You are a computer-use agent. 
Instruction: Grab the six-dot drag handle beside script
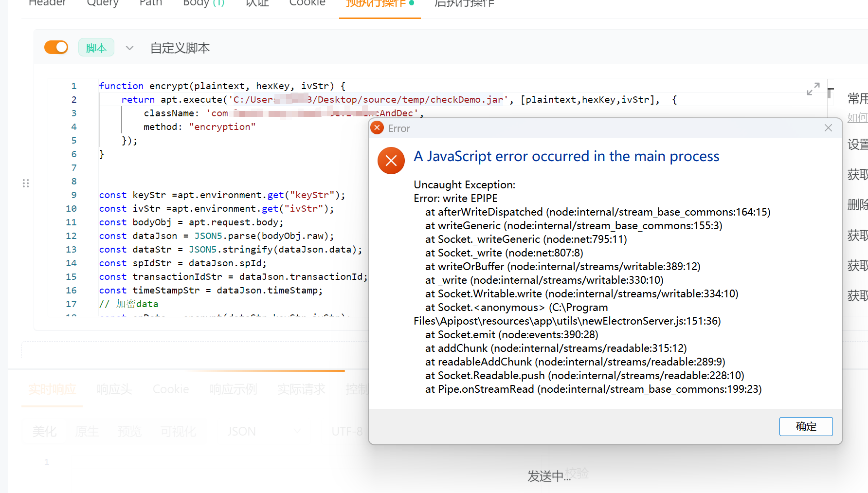pos(26,183)
